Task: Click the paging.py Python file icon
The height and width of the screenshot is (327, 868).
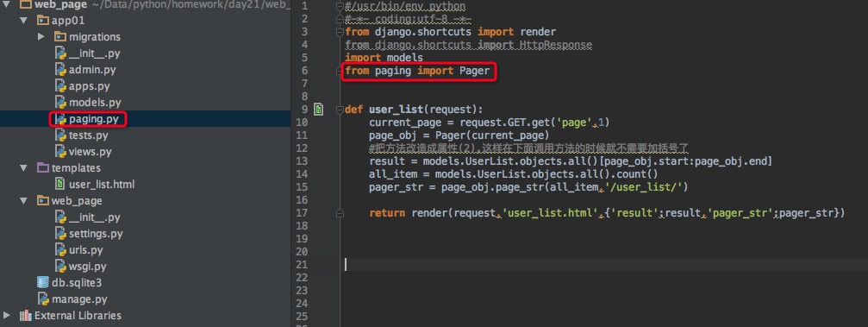Action: point(60,118)
